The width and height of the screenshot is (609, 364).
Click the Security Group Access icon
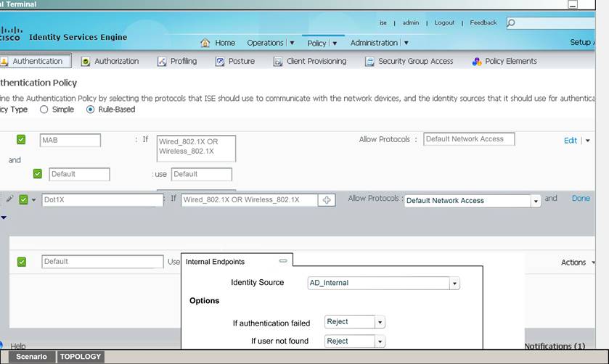tap(369, 62)
